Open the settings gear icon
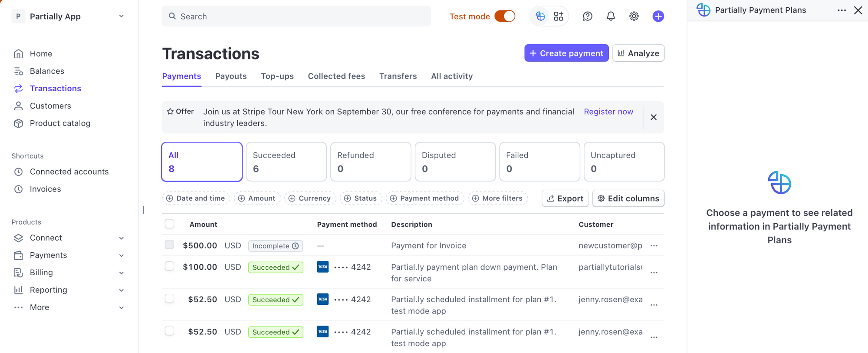 pos(634,16)
